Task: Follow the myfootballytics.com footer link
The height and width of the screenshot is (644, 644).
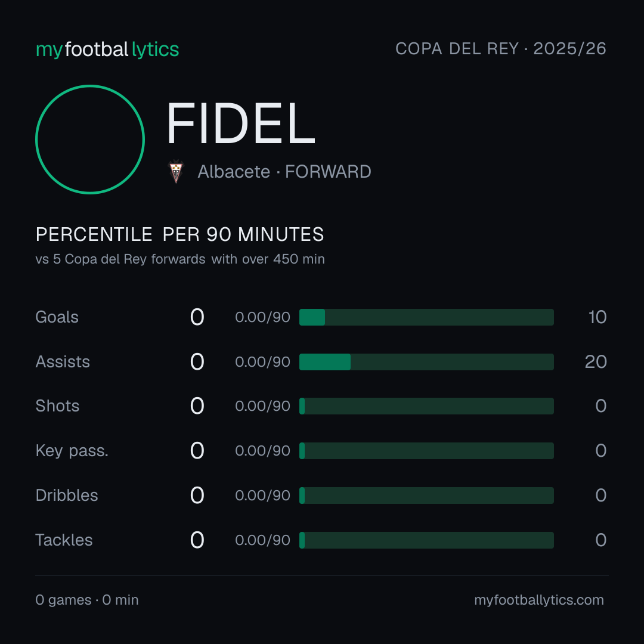Action: tap(539, 600)
